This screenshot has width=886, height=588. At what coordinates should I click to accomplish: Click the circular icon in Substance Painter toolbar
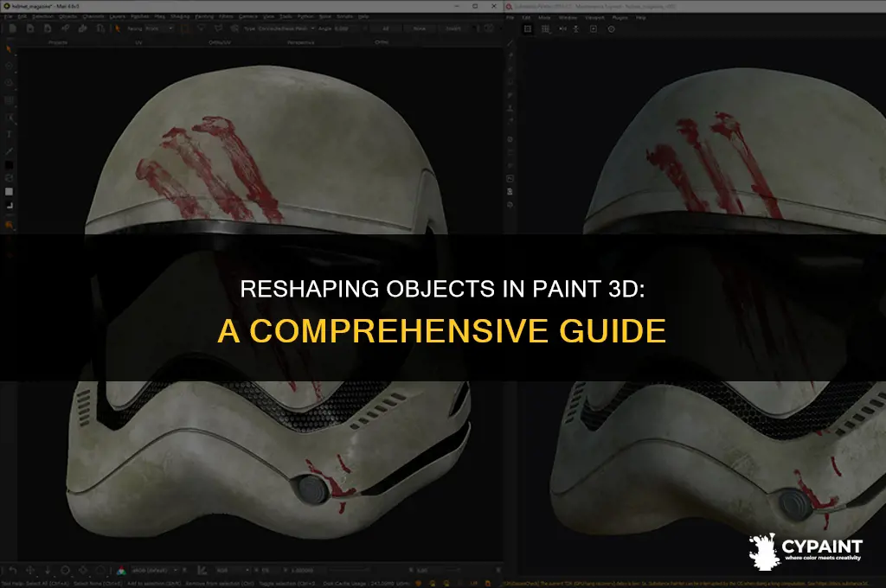pos(612,29)
